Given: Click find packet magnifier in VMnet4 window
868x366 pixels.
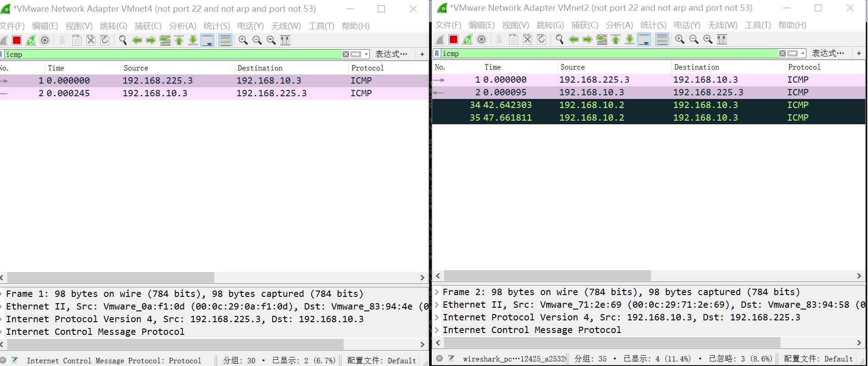Looking at the screenshot, I should (123, 40).
